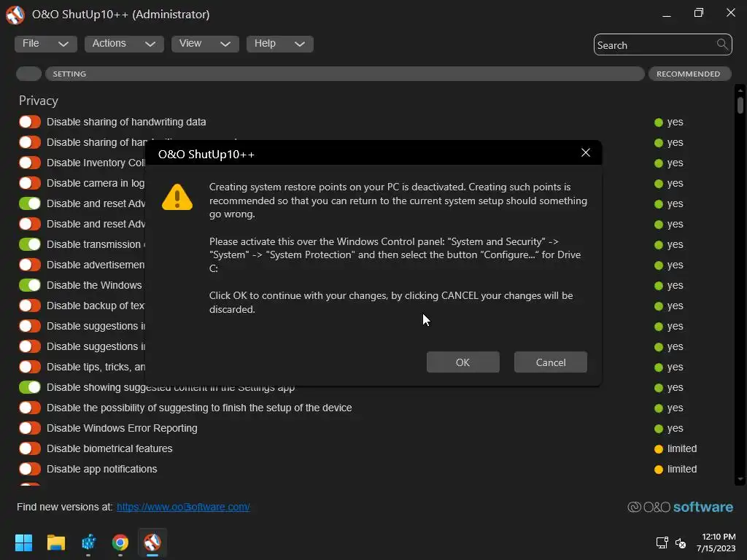Click the 'Disable sharing of handwriting data' label
The width and height of the screenshot is (747, 560).
126,122
